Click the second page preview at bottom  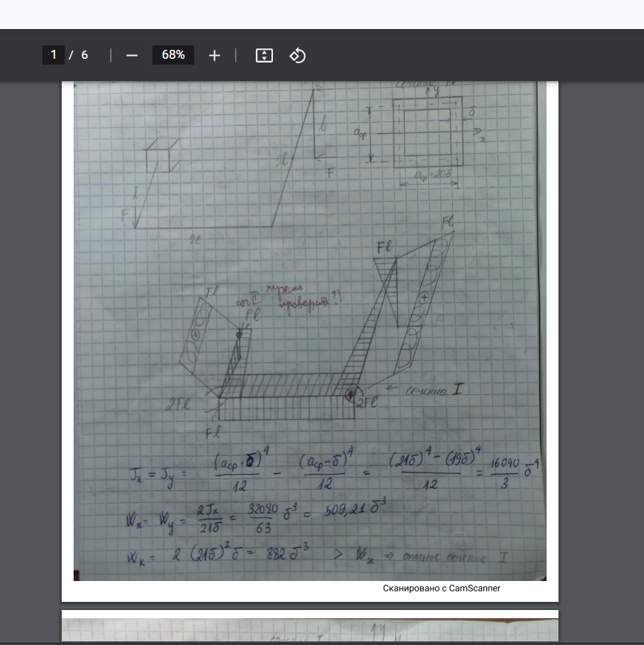click(x=309, y=629)
